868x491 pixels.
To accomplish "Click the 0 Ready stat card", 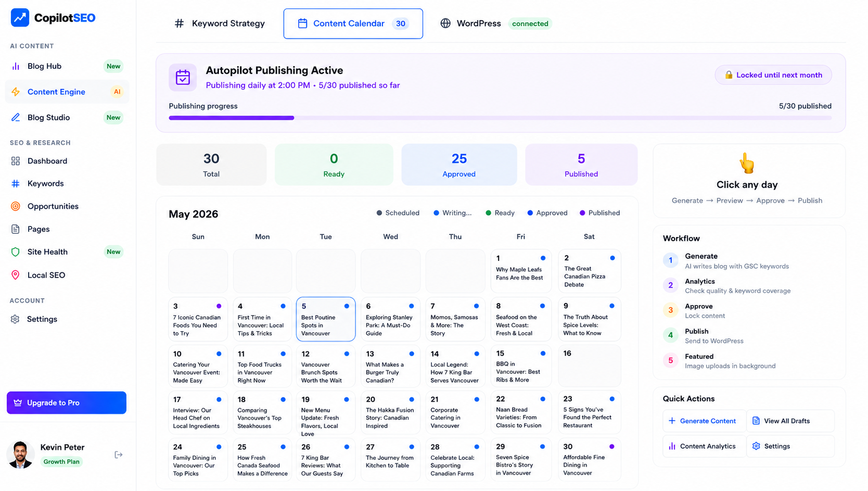I will tap(334, 165).
